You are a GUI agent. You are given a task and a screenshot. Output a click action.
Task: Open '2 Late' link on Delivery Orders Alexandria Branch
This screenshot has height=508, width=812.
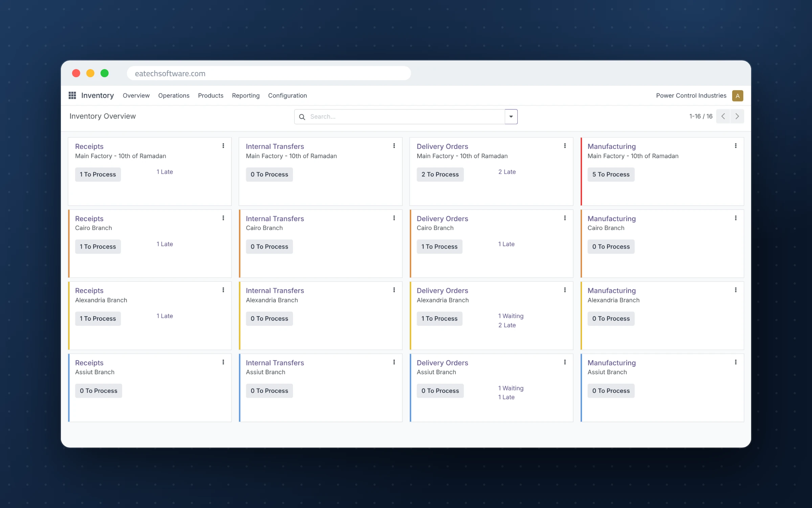pyautogui.click(x=507, y=325)
